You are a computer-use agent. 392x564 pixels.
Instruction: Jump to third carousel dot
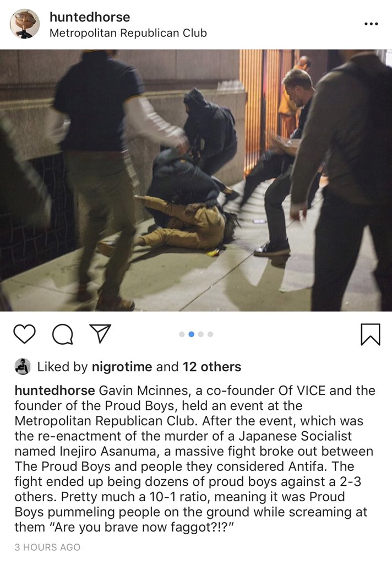tap(200, 334)
